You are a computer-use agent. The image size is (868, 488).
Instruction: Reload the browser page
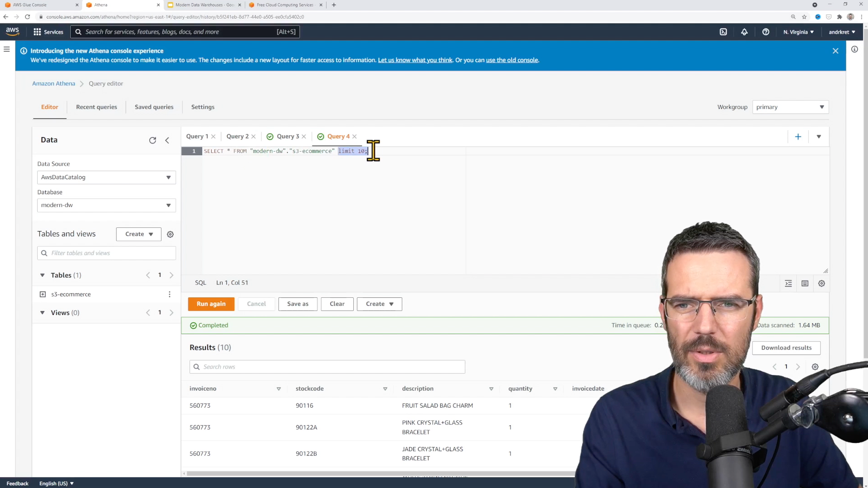pos(27,17)
